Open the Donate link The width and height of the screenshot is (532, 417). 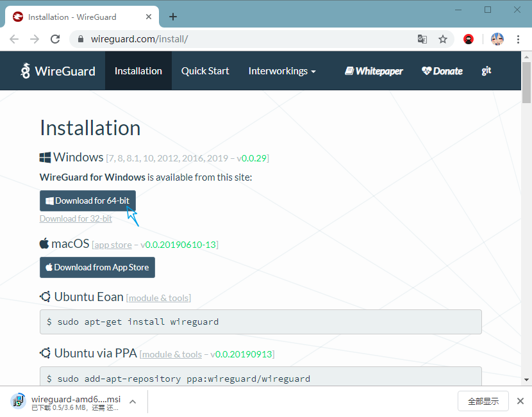pyautogui.click(x=442, y=71)
